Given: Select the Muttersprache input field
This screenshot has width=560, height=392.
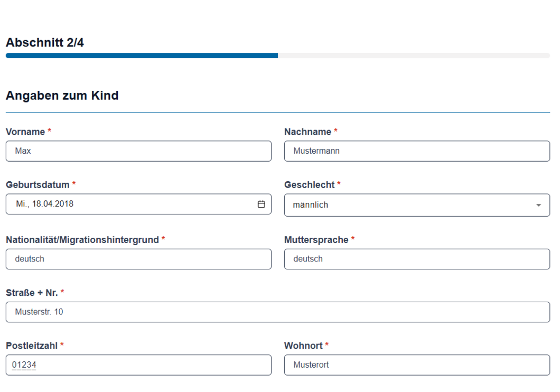Looking at the screenshot, I should point(416,259).
